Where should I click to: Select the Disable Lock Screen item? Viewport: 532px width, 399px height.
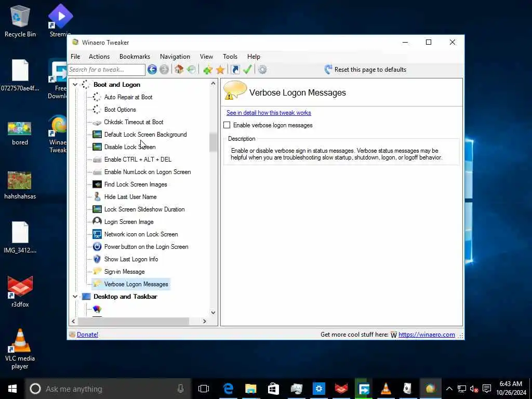pyautogui.click(x=130, y=147)
